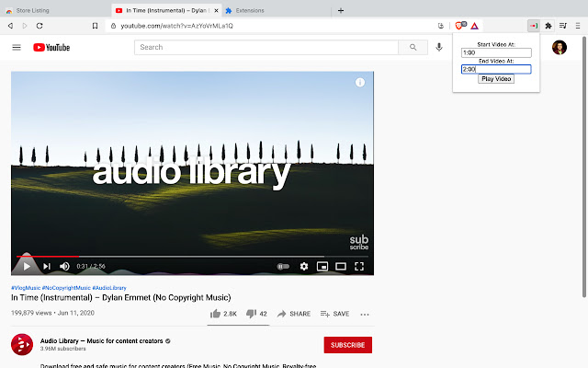
Task: Open more actions ellipsis menu
Action: coord(365,315)
